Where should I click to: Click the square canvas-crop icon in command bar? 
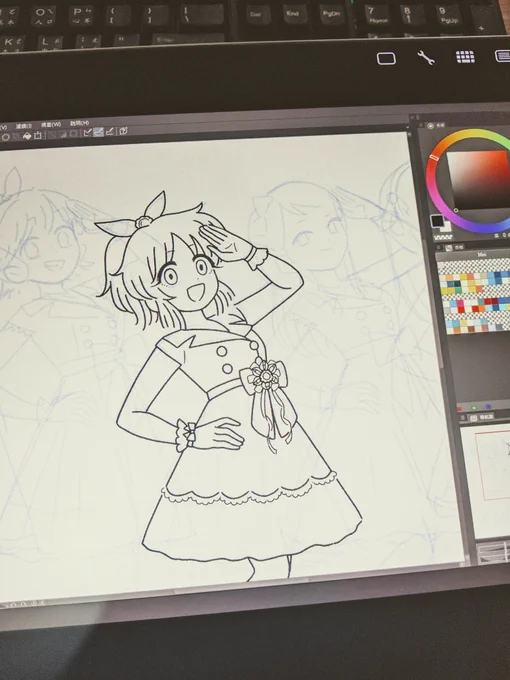point(38,136)
